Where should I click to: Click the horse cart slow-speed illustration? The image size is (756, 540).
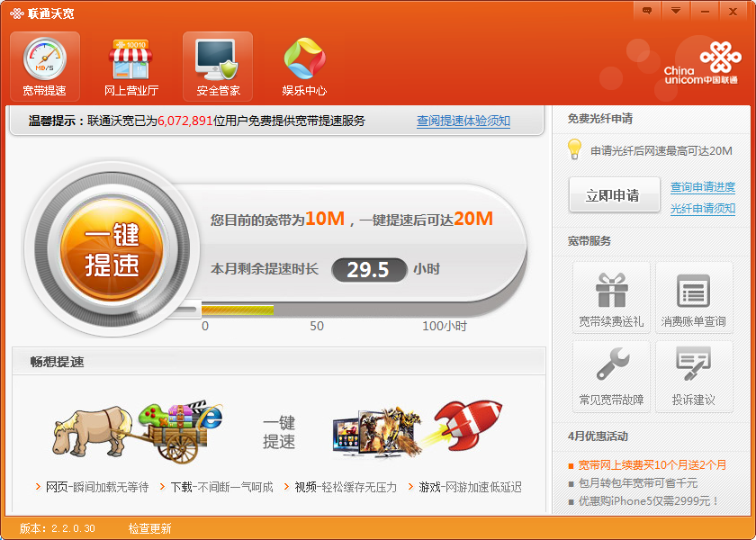click(x=137, y=430)
